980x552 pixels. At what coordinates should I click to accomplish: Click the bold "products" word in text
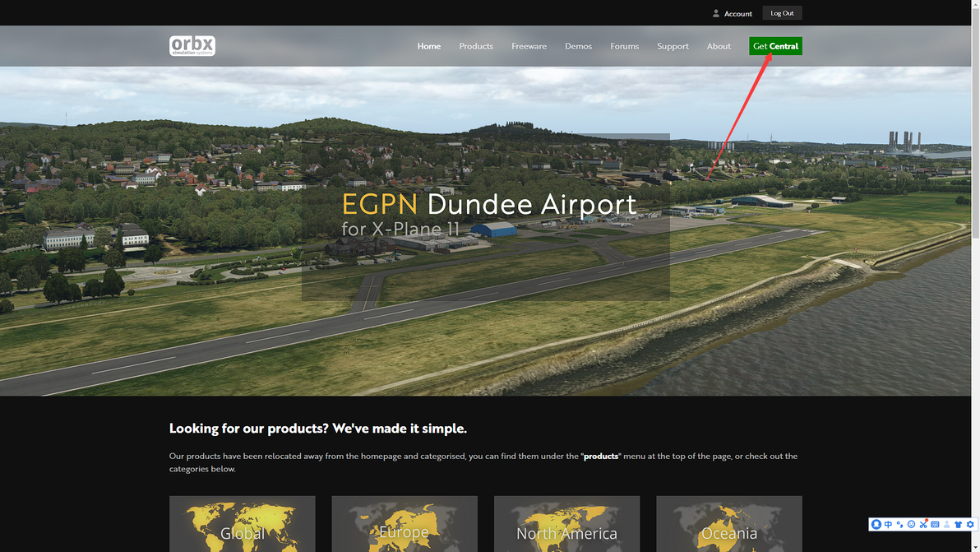point(601,457)
